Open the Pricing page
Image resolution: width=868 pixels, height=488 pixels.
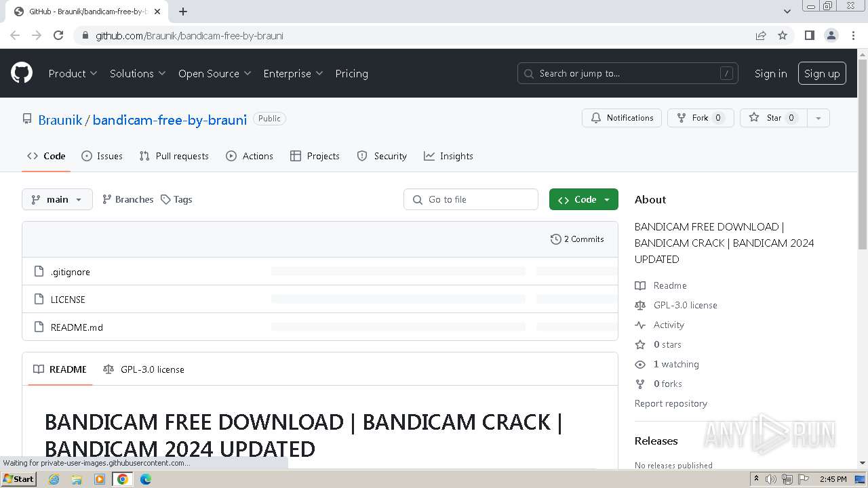click(x=351, y=73)
